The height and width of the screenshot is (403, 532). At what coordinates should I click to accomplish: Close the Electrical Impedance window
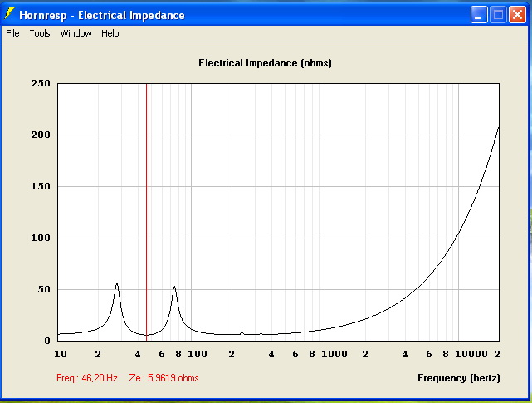(x=517, y=15)
